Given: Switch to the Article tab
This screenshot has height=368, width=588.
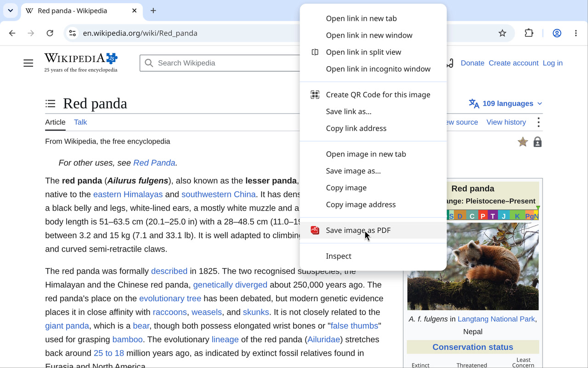Looking at the screenshot, I should tap(55, 122).
